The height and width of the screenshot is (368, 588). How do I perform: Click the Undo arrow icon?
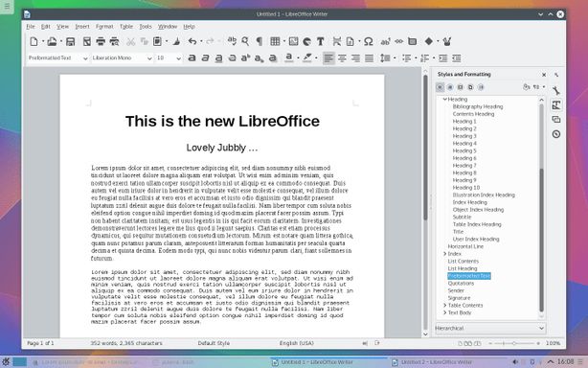coord(192,41)
